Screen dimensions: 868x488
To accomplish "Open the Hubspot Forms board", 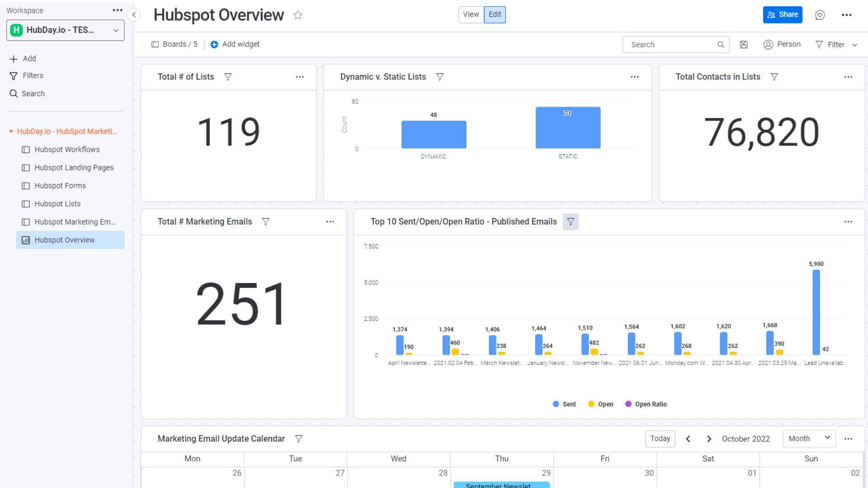I will (x=71, y=186).
